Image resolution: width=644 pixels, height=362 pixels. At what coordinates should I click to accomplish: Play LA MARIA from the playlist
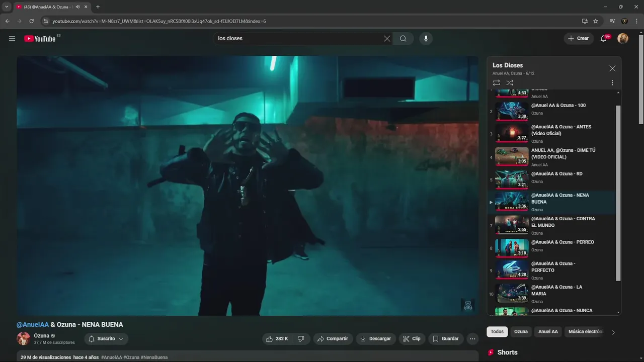pyautogui.click(x=551, y=294)
